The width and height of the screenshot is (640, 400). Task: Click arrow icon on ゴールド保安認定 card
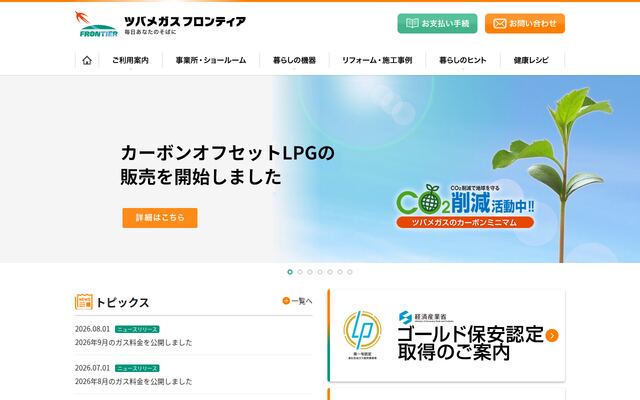click(x=552, y=336)
